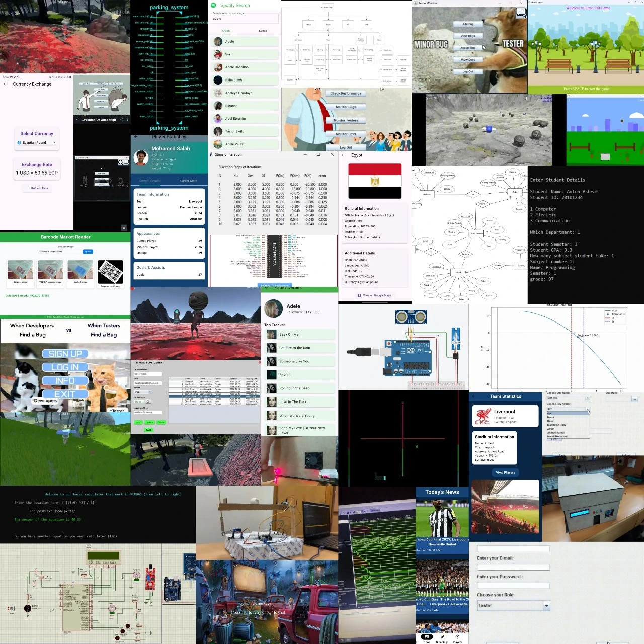Expand the Choose Bug Name combo box

587,398
